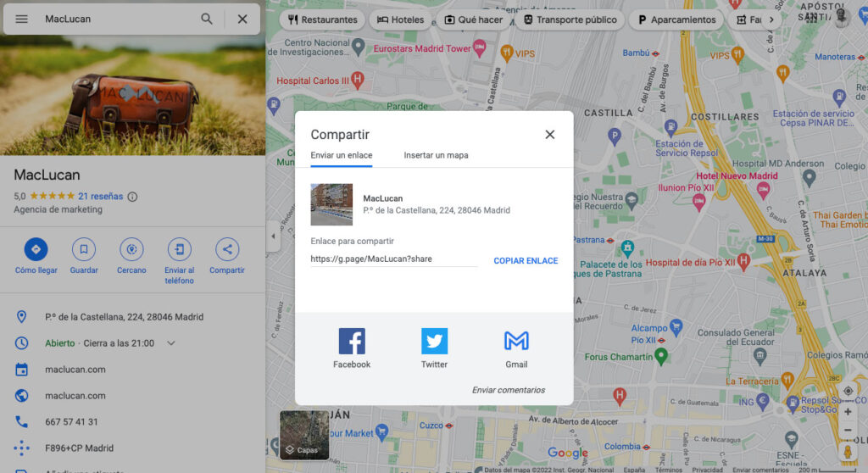The width and height of the screenshot is (868, 473).
Task: Click the clock hours icon
Action: pyautogui.click(x=21, y=343)
